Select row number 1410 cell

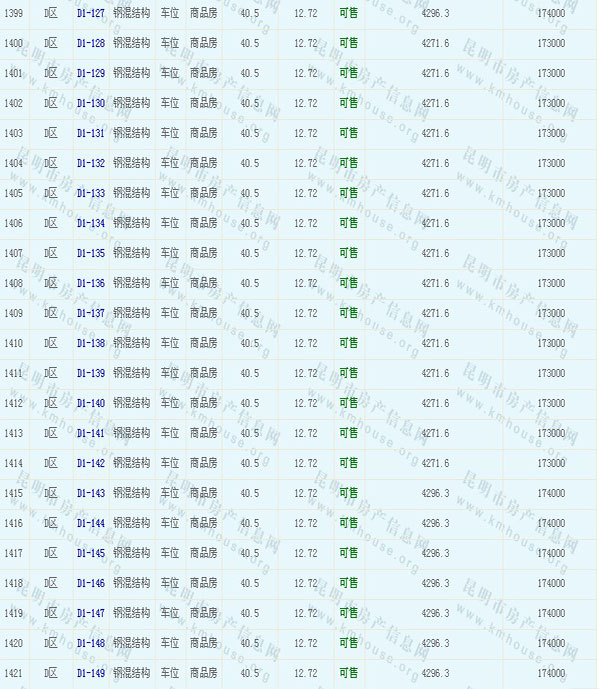[x=14, y=343]
